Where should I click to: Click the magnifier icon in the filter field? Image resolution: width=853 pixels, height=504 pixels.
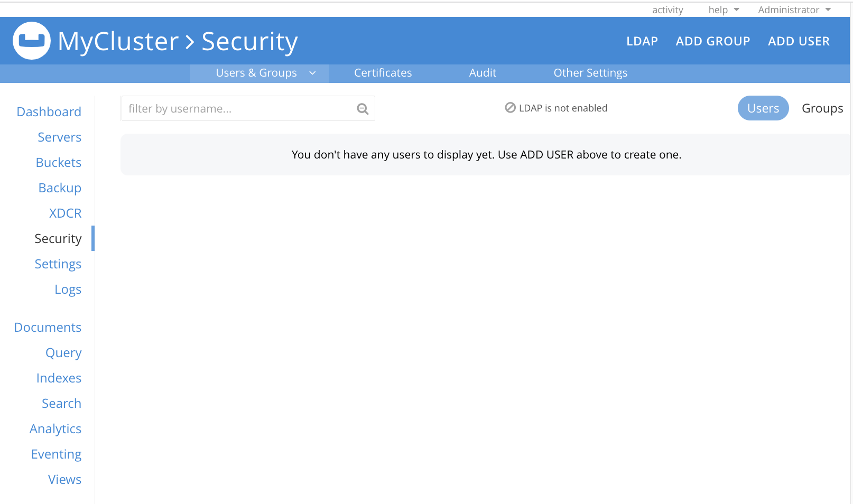point(362,108)
